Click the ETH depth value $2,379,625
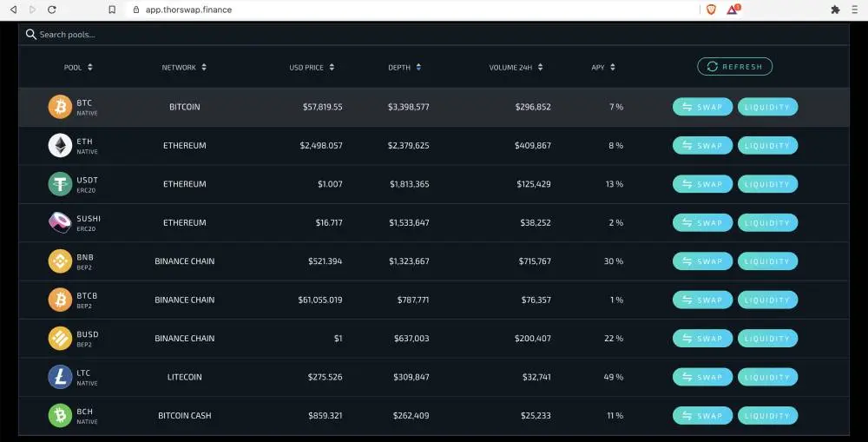Screen dimensions: 868x442 point(409,146)
